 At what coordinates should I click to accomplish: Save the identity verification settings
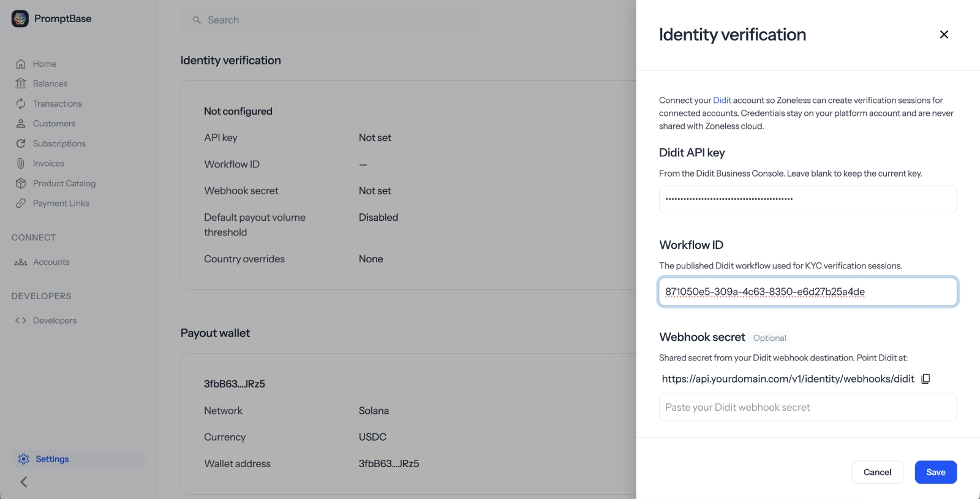click(x=936, y=472)
